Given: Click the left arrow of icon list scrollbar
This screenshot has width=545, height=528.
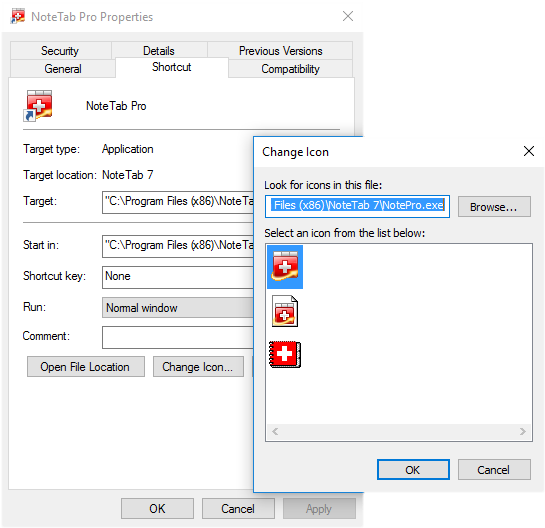Looking at the screenshot, I should tap(275, 431).
